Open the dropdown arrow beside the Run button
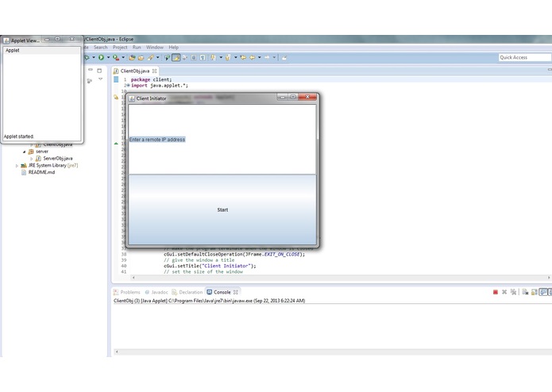This screenshot has height=392, width=552. 108,57
